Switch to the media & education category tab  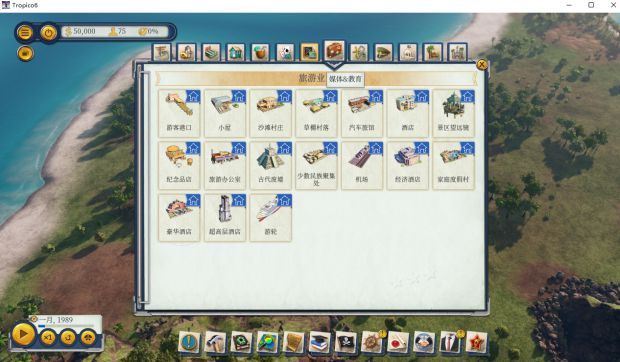[309, 53]
